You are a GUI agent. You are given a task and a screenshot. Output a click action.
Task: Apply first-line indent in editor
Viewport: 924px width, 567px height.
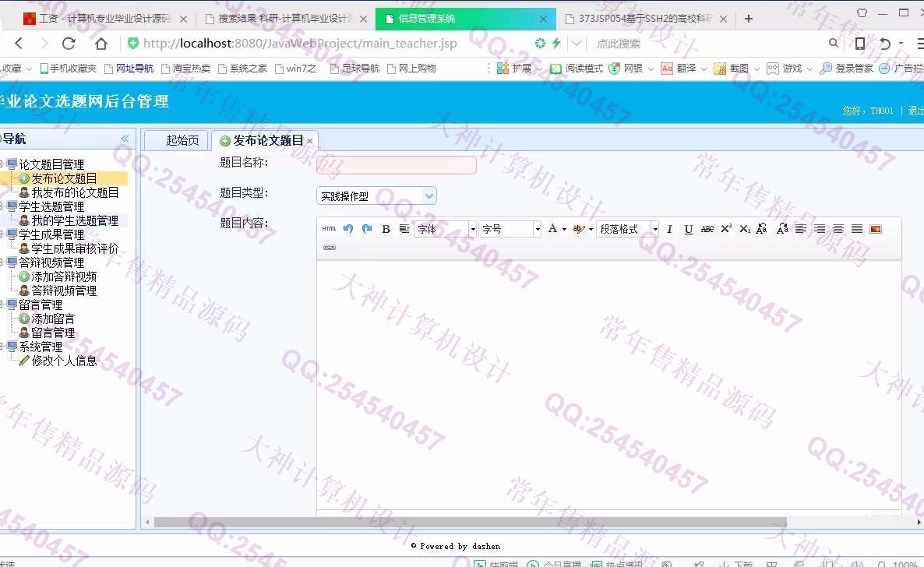(x=404, y=229)
